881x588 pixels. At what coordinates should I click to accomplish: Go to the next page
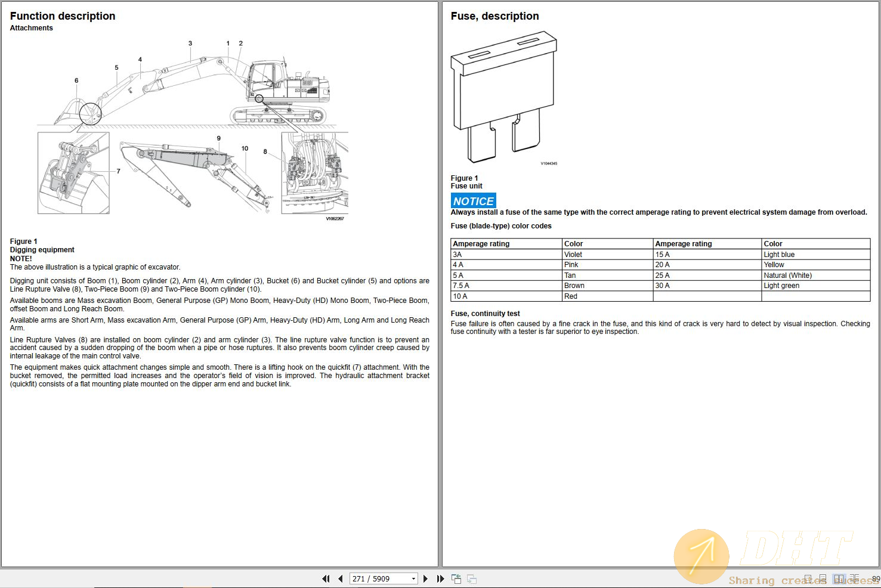(x=425, y=578)
